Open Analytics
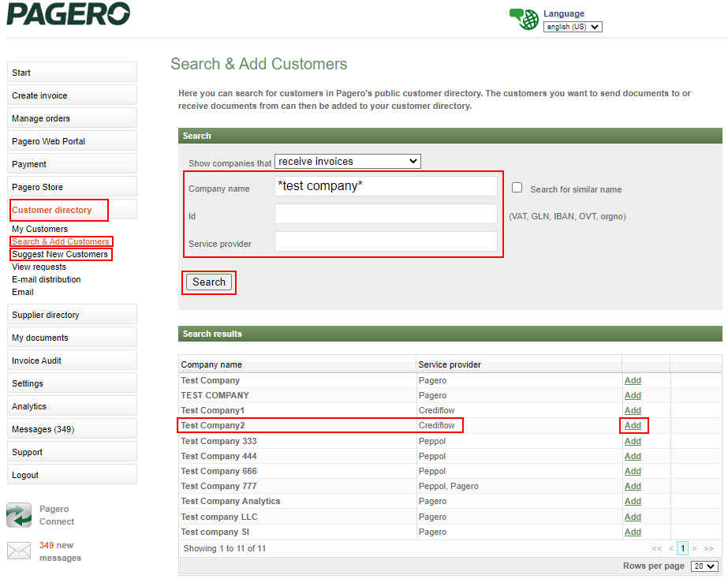 click(72, 406)
